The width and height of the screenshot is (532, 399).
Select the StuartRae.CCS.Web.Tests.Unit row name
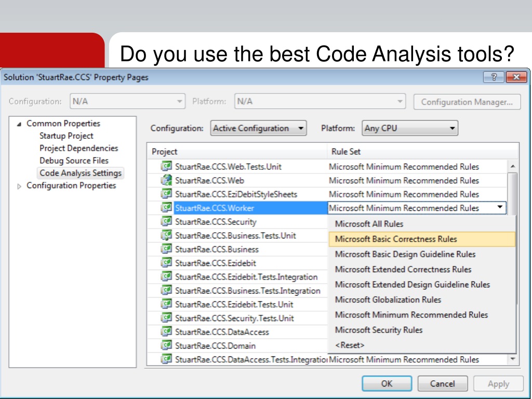(x=228, y=167)
